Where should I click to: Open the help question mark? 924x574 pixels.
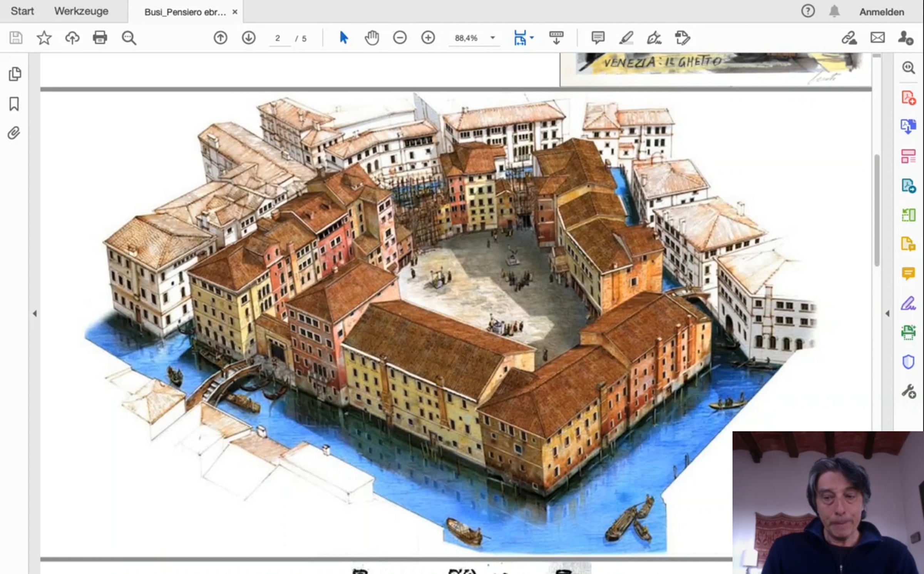[x=808, y=11]
